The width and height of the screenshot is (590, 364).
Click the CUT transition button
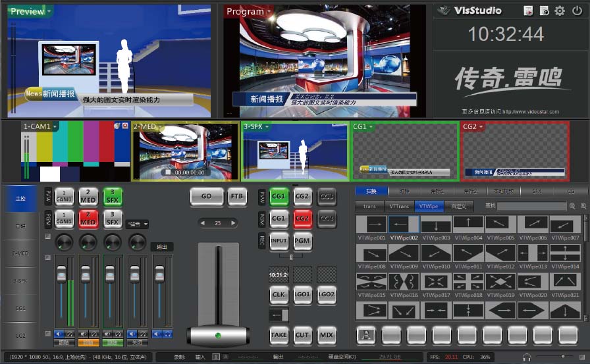[302, 334]
